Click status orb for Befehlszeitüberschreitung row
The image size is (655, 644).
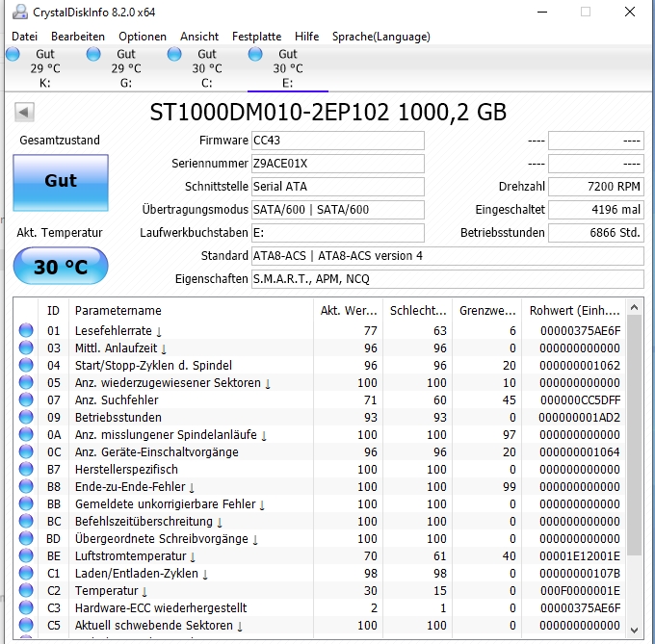(x=26, y=521)
